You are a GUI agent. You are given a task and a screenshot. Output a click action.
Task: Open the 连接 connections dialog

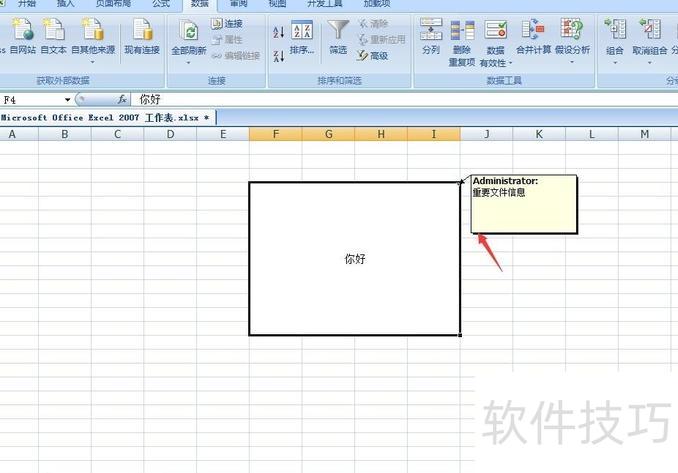[x=227, y=23]
